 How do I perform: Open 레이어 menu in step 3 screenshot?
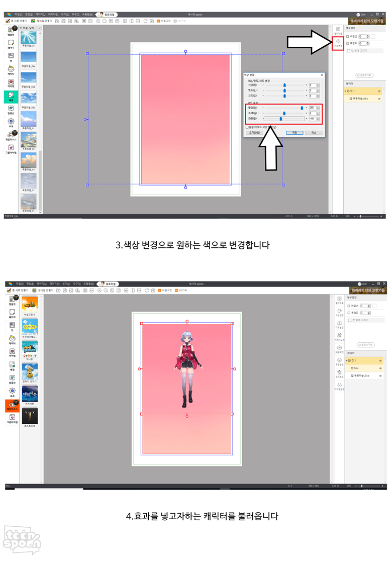pos(41,15)
